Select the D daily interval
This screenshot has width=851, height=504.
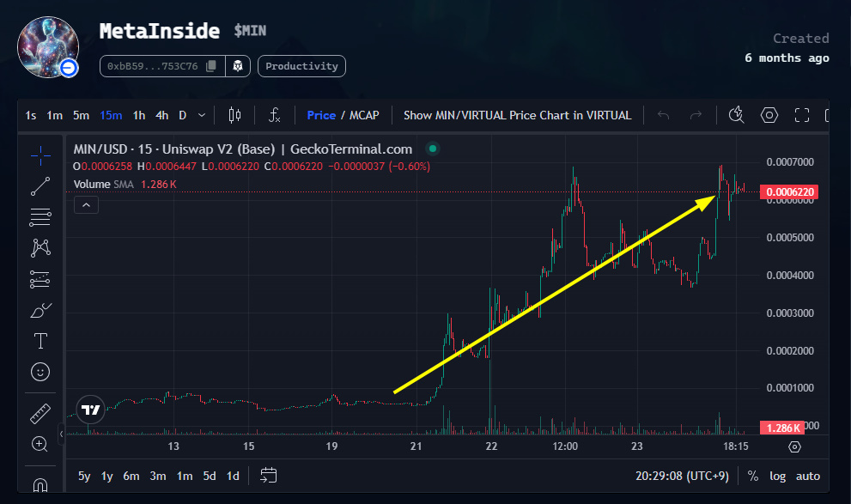[182, 115]
